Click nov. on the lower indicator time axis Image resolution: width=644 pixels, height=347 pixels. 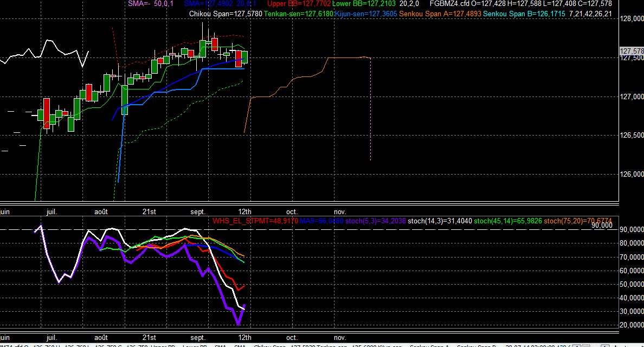tap(340, 338)
